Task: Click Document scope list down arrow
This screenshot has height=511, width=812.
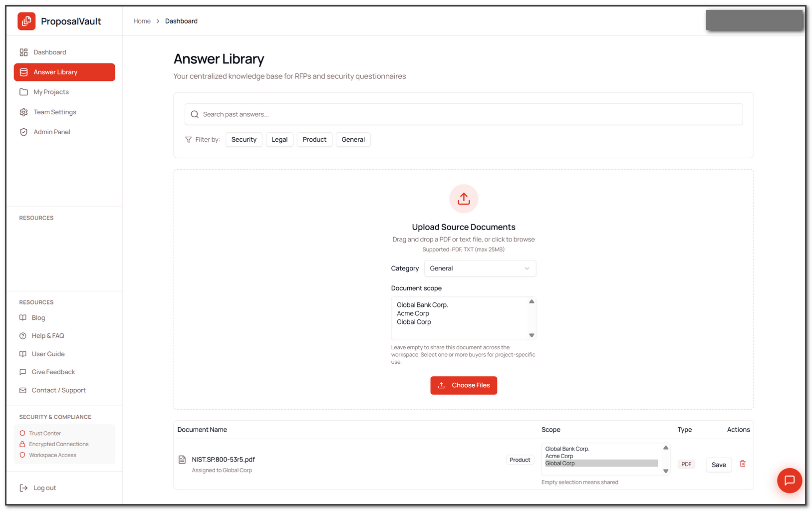Action: pyautogui.click(x=532, y=335)
